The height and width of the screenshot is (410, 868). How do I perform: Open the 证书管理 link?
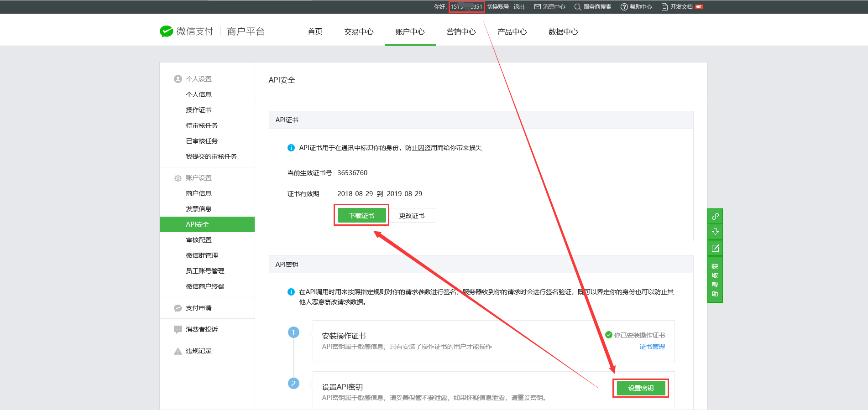tap(652, 347)
